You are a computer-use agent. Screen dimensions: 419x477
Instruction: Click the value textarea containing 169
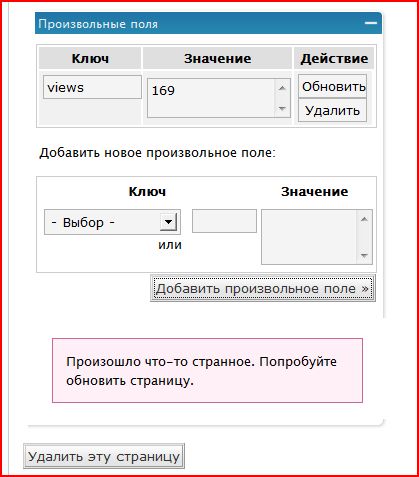219,98
